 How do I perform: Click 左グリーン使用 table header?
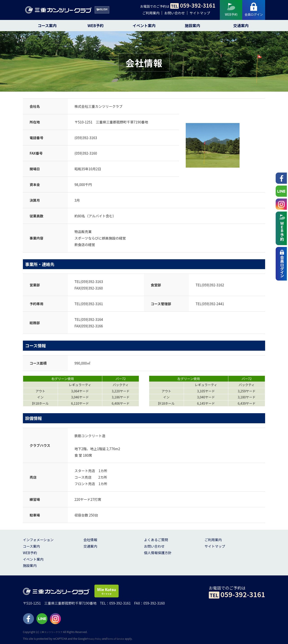point(188,379)
